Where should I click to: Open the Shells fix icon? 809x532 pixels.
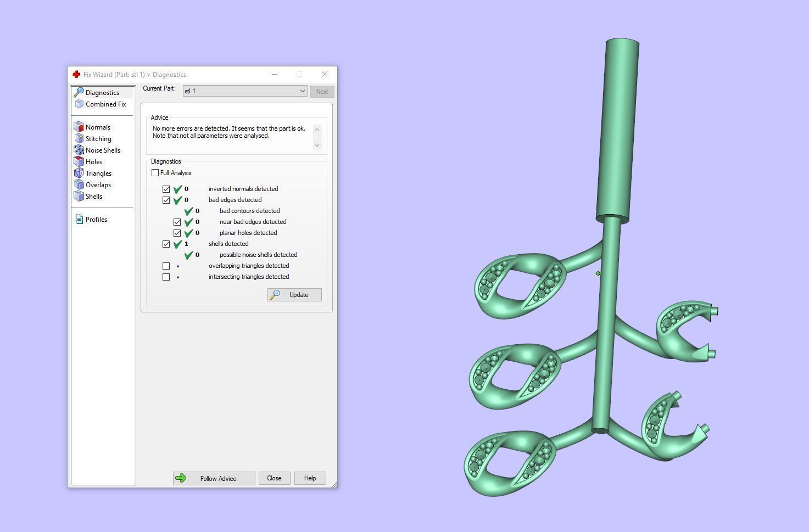pyautogui.click(x=79, y=196)
